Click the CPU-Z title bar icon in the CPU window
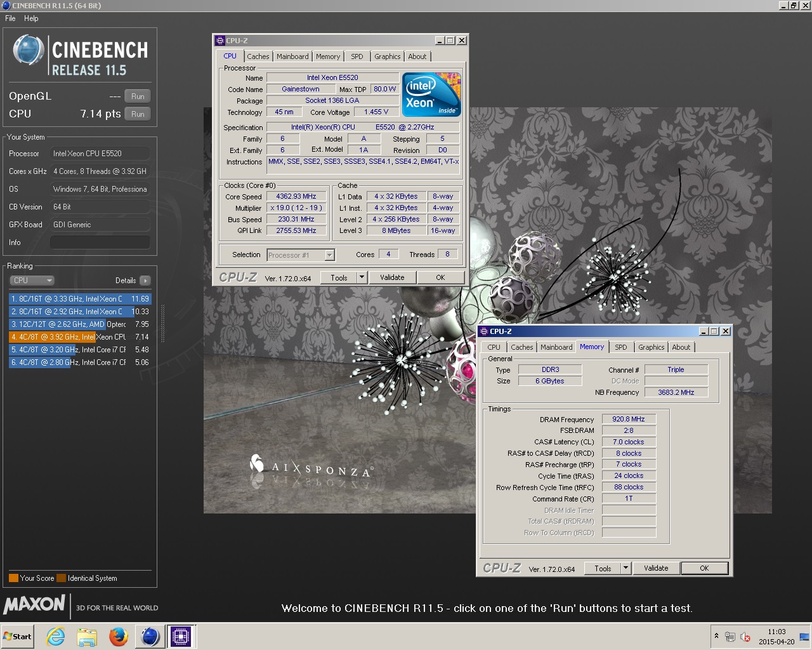 (220, 41)
